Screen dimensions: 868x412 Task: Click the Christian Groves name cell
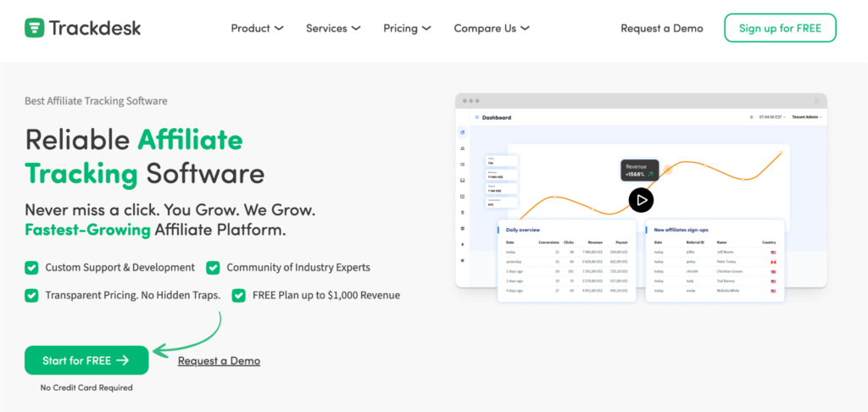tap(730, 271)
